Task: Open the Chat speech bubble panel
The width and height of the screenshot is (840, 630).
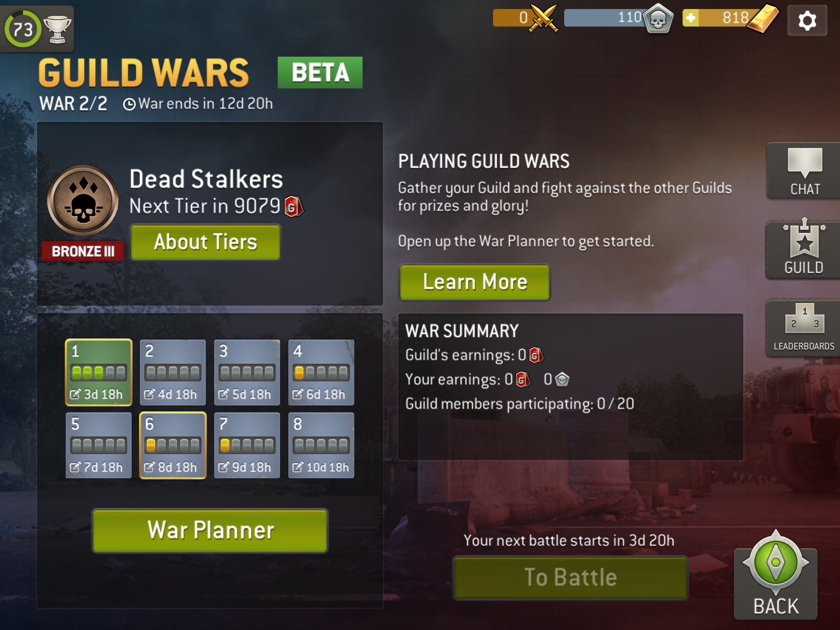Action: click(x=804, y=171)
